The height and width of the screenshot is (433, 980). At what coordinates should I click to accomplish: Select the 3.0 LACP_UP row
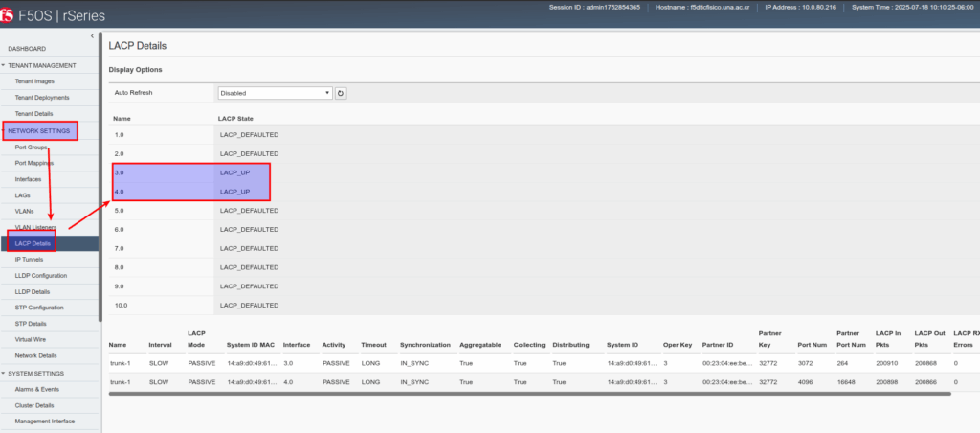(x=191, y=172)
